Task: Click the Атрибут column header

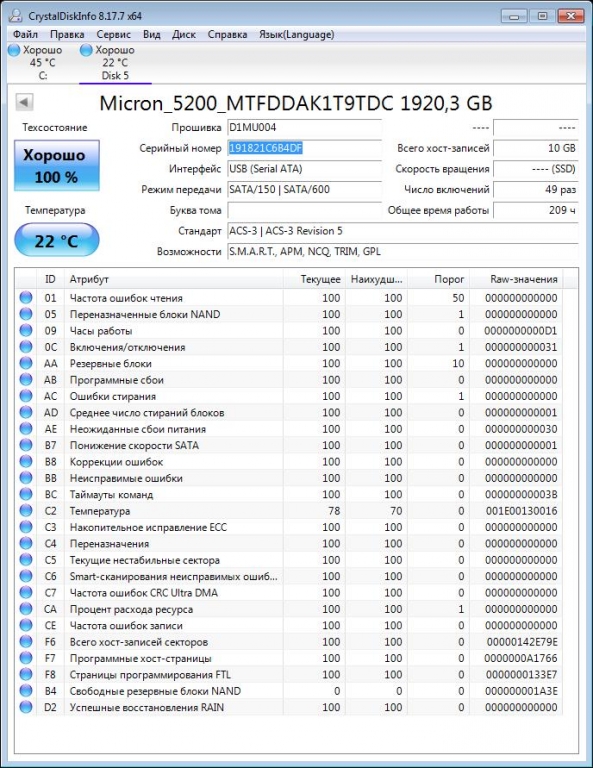Action: point(173,279)
